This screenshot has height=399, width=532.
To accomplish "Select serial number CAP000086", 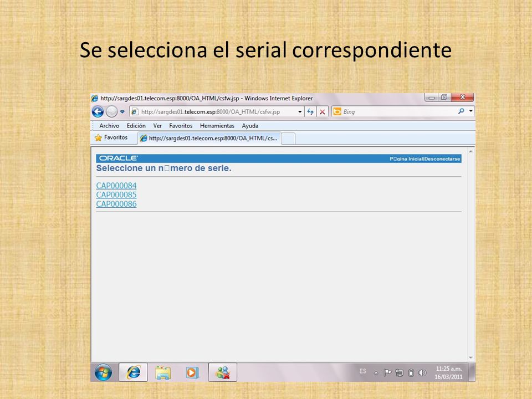I will [x=116, y=204].
